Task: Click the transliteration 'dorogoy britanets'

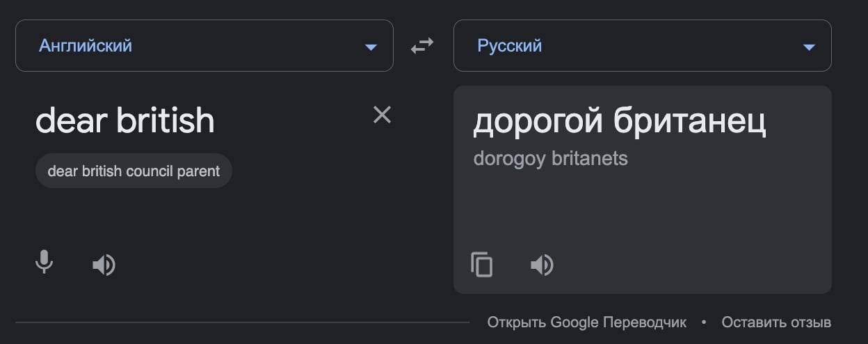Action: tap(550, 159)
